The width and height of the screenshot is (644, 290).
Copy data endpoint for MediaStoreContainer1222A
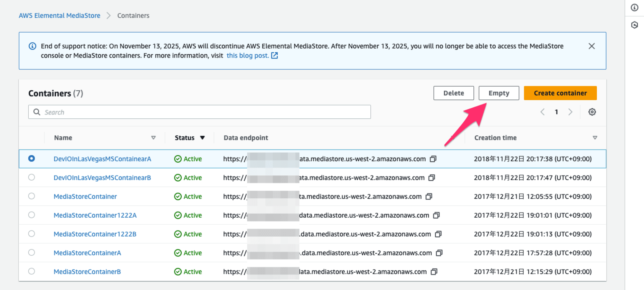[x=436, y=215]
